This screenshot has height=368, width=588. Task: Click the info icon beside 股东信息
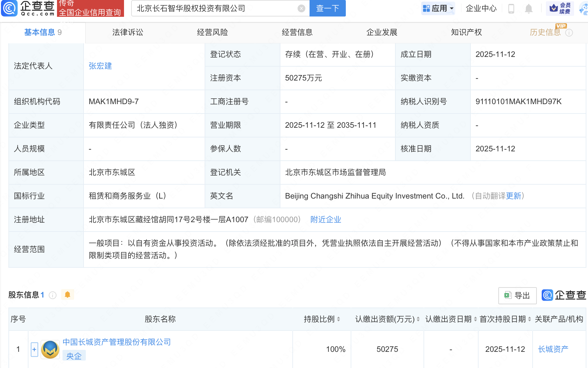pyautogui.click(x=52, y=295)
